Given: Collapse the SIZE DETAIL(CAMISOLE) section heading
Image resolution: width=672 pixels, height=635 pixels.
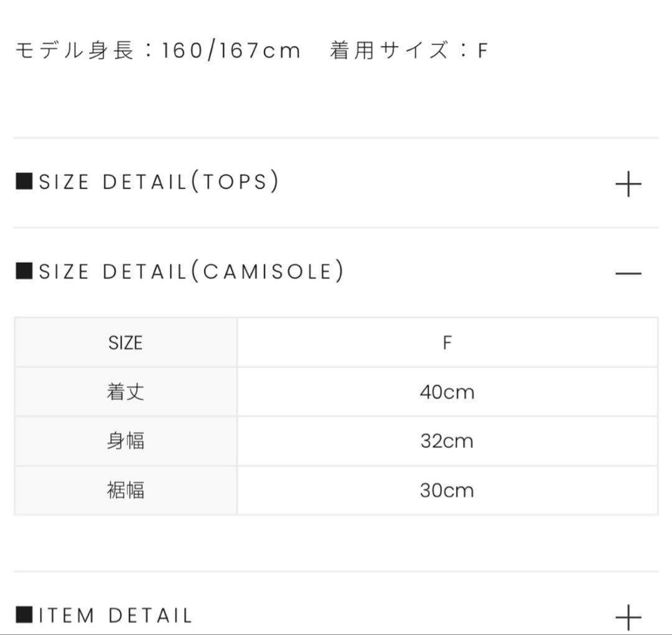Looking at the screenshot, I should (x=191, y=271).
